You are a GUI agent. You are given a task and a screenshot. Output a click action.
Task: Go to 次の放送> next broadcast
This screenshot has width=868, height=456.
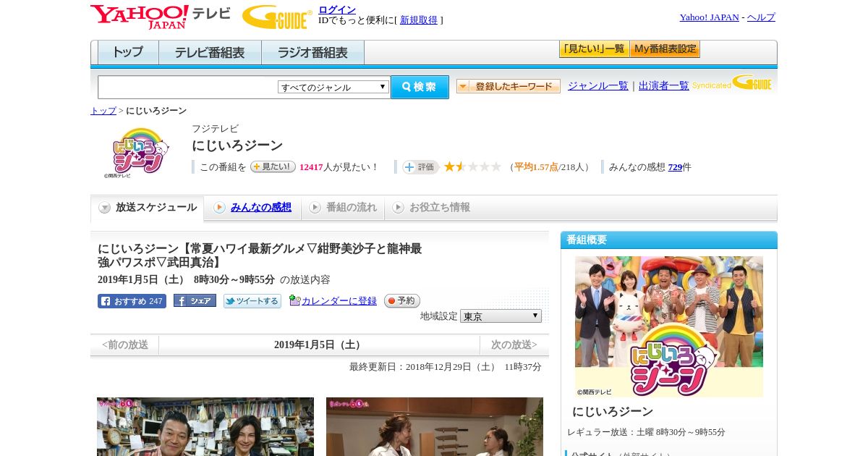(514, 345)
